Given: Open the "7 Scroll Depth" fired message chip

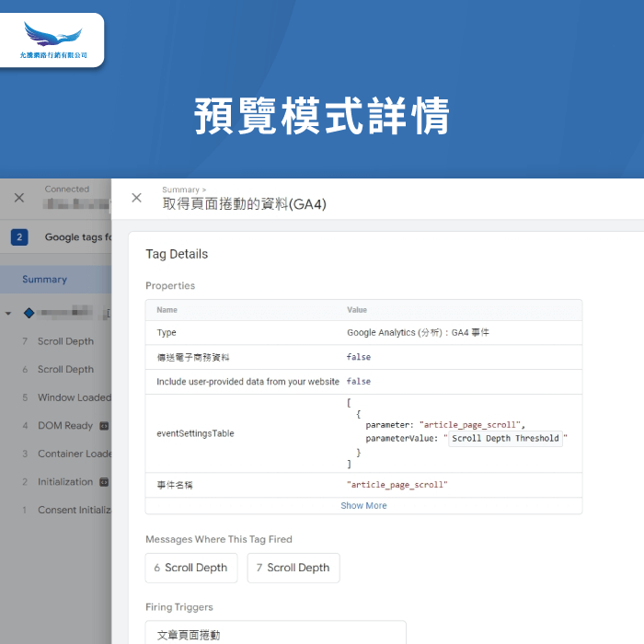Looking at the screenshot, I should tap(293, 568).
